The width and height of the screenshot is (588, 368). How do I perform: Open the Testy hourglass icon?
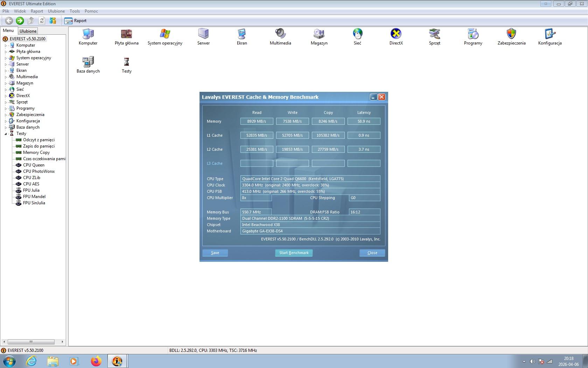point(126,62)
